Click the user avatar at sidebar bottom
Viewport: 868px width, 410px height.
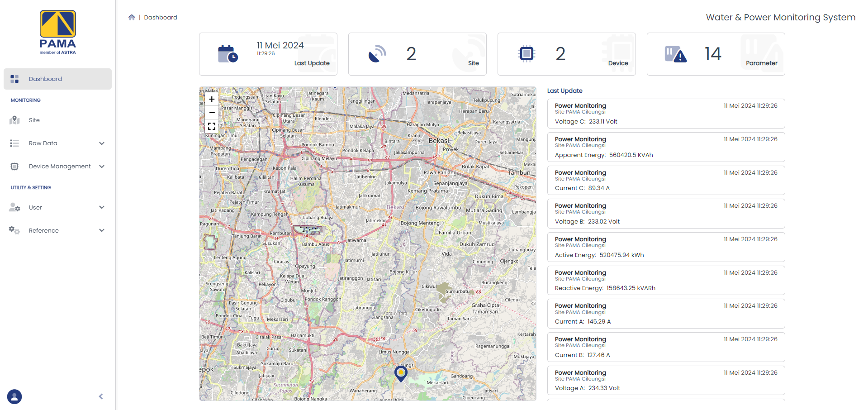[14, 396]
